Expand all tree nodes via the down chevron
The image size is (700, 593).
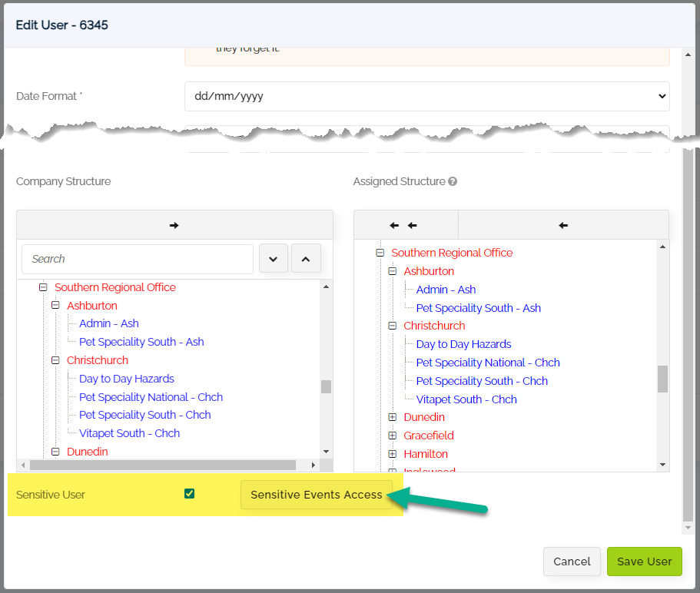tap(274, 258)
